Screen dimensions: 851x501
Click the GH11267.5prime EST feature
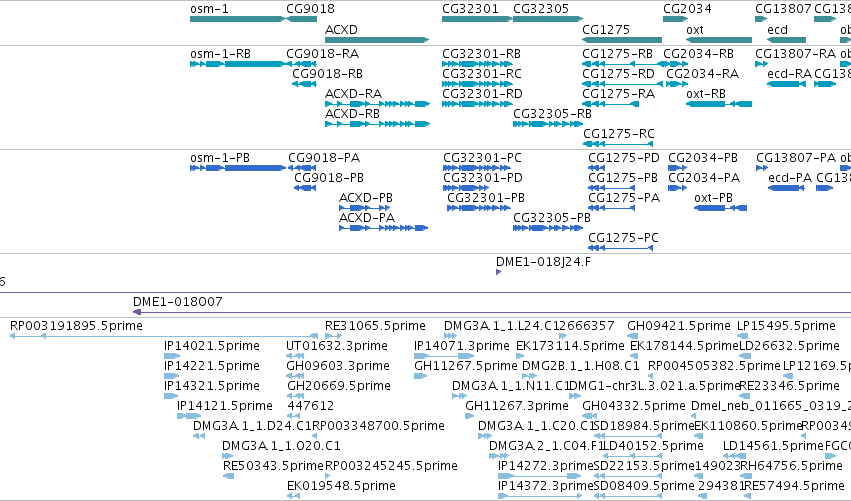pos(421,376)
